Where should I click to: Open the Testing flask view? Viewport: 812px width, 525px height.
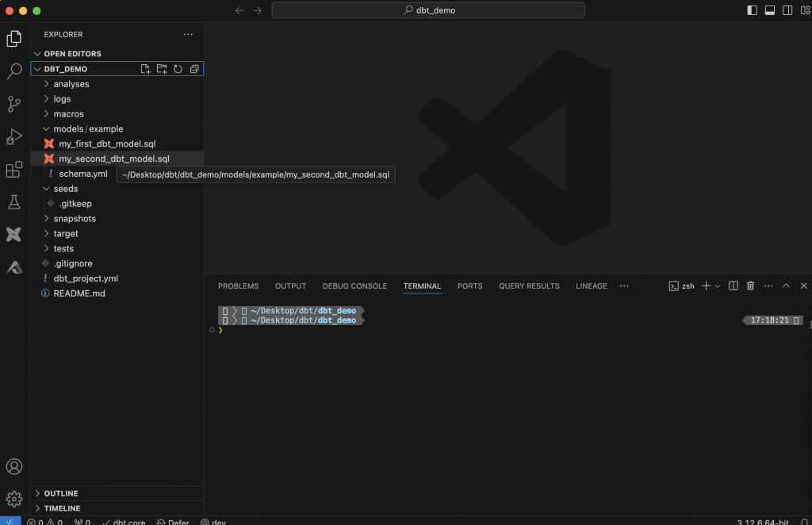pyautogui.click(x=14, y=202)
